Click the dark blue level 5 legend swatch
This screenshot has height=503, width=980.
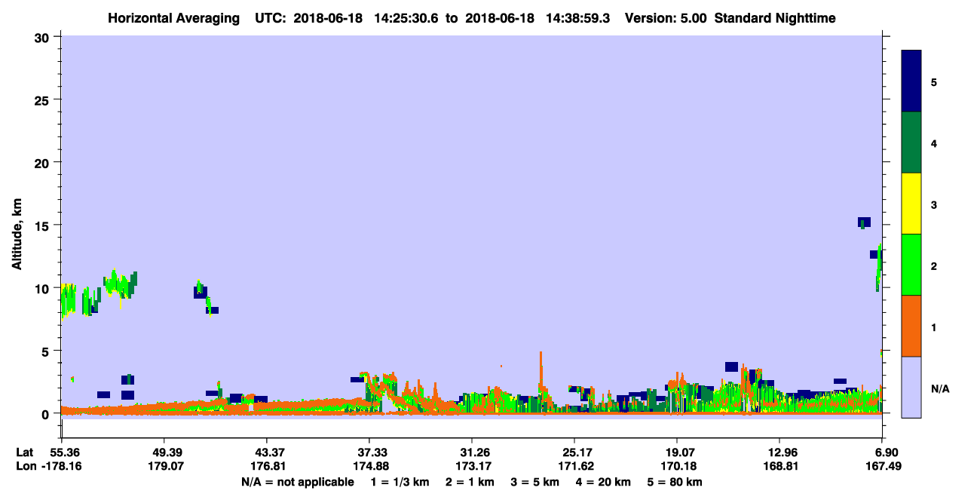tap(911, 81)
